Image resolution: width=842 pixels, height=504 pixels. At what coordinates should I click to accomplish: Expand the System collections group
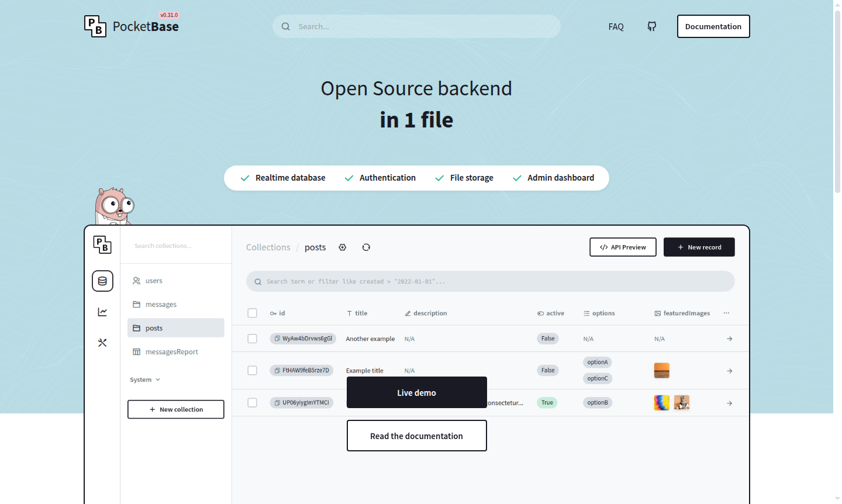point(145,380)
